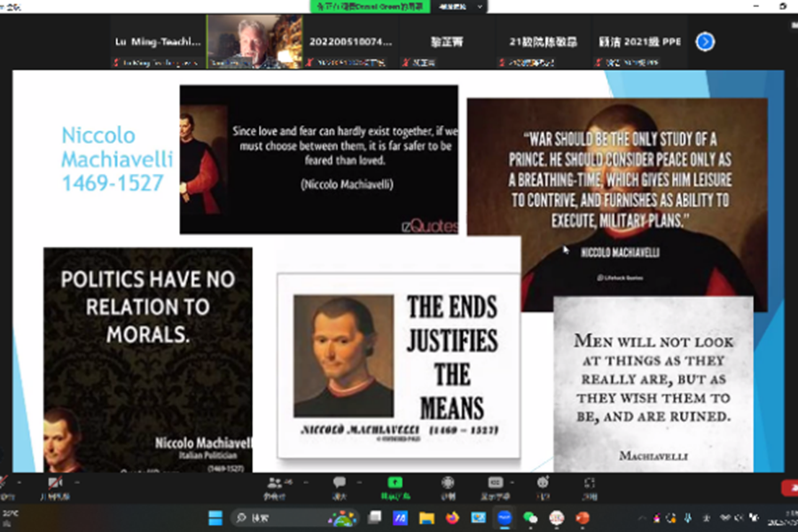798x532 pixels.
Task: Click the captions CC icon in Zoom toolbar
Action: (x=495, y=482)
